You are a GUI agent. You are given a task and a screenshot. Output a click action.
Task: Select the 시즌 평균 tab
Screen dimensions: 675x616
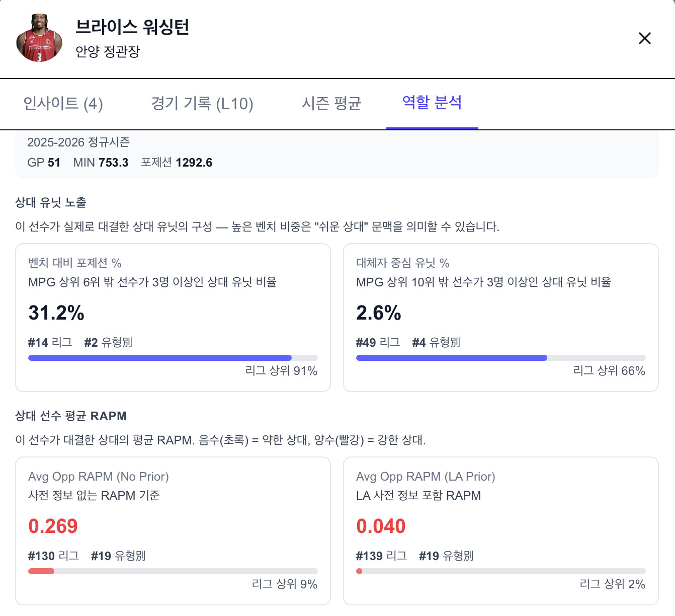[331, 104]
